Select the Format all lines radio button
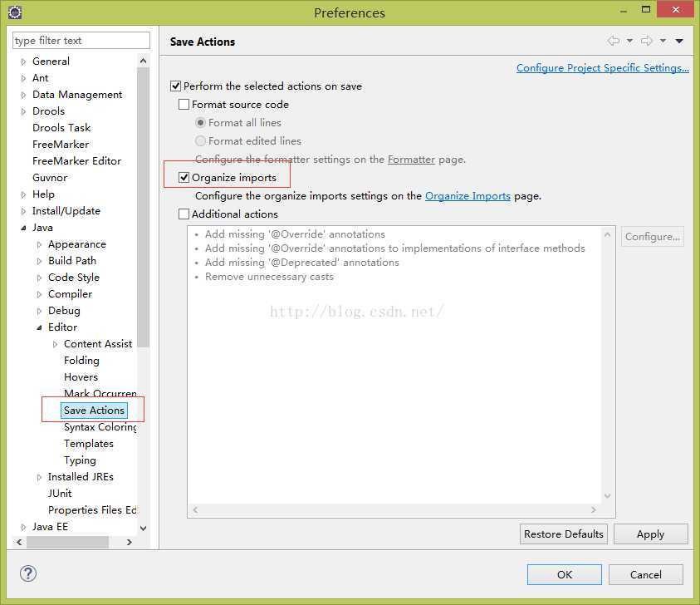 click(200, 122)
